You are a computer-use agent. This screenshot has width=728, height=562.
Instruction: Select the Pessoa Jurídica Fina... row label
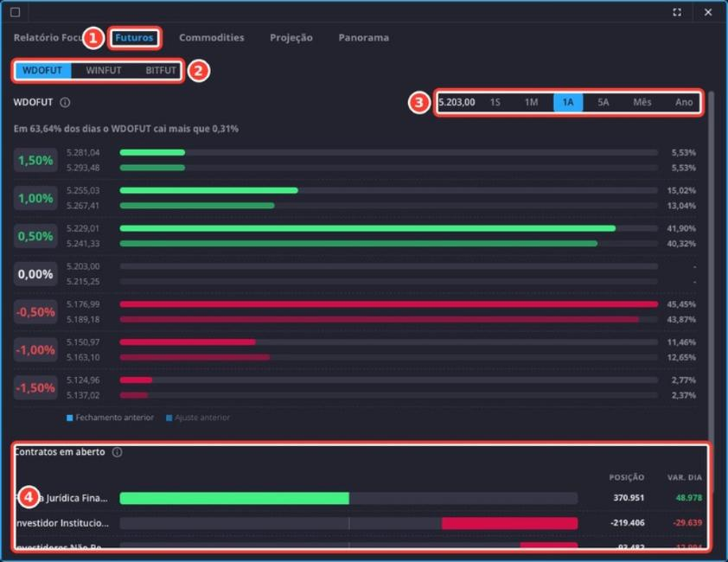pos(62,498)
